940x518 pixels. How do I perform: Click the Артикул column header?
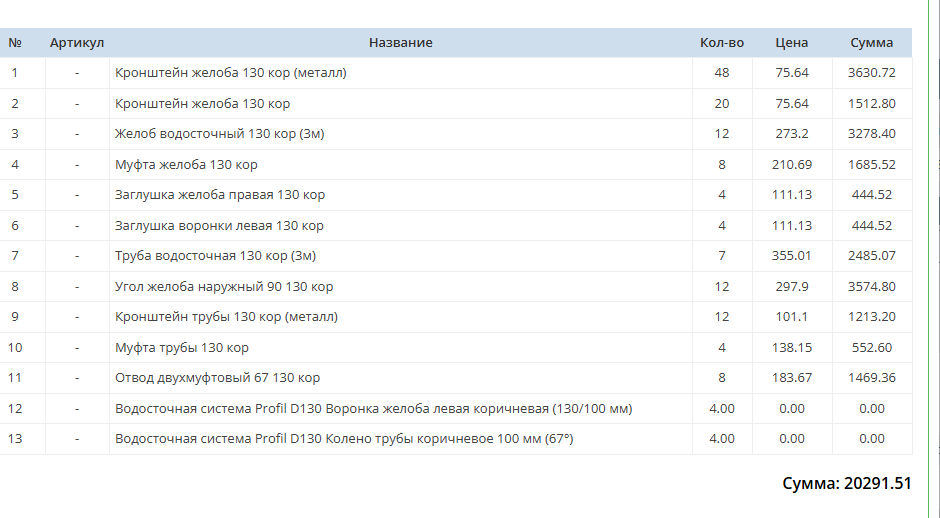77,43
